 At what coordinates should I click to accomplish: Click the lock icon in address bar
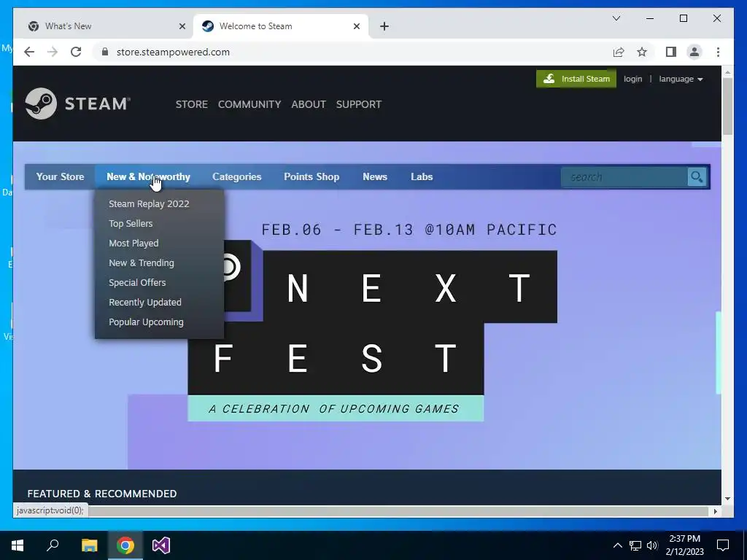105,52
